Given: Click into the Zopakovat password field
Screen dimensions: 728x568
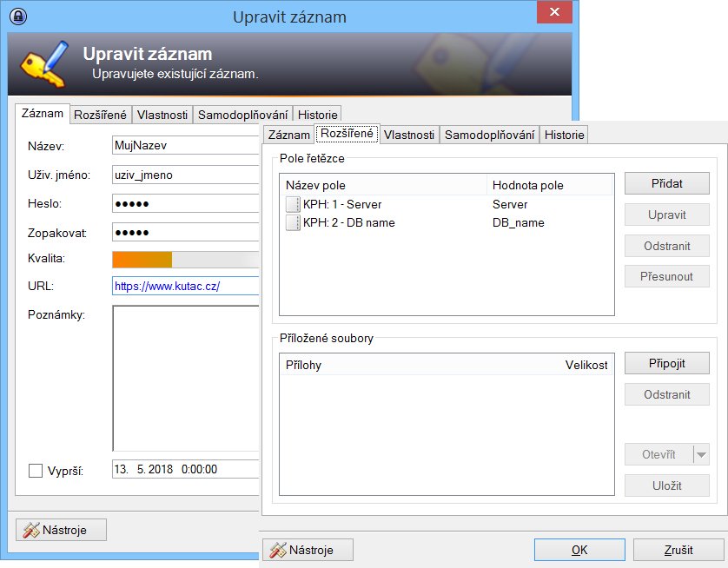Looking at the screenshot, I should point(186,232).
